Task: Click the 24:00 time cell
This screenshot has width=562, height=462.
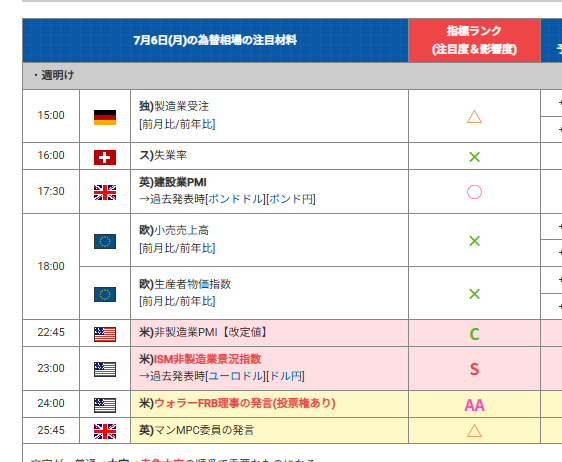Action: [x=51, y=403]
